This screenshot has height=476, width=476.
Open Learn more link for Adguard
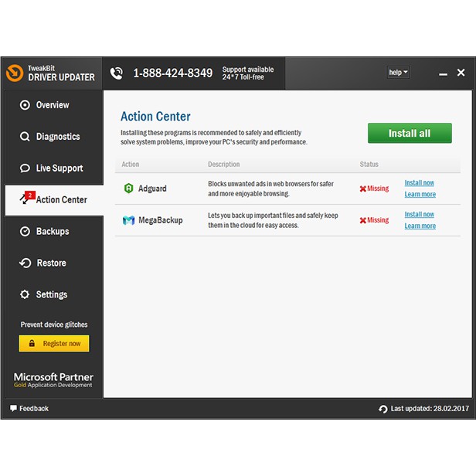420,194
